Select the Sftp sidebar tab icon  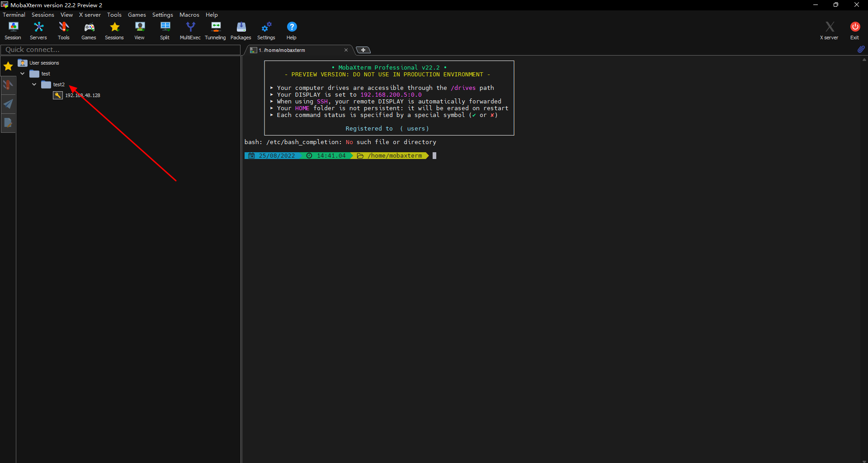point(8,123)
